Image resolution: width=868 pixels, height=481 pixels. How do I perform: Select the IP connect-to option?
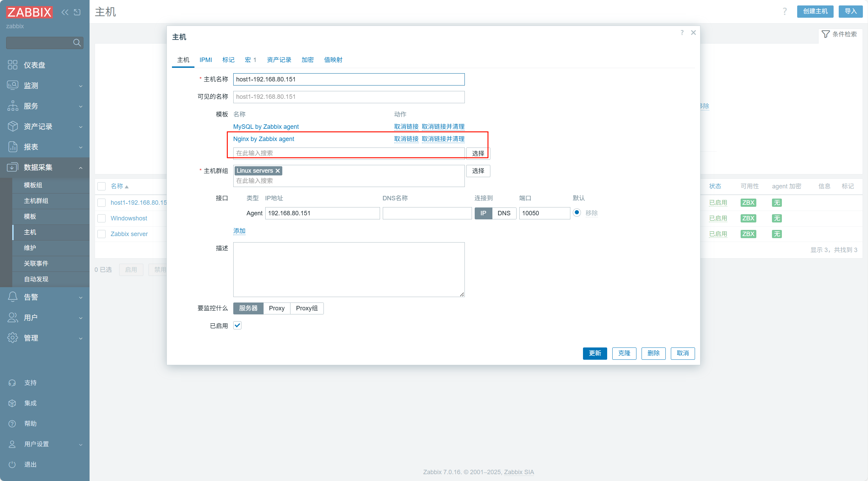483,213
